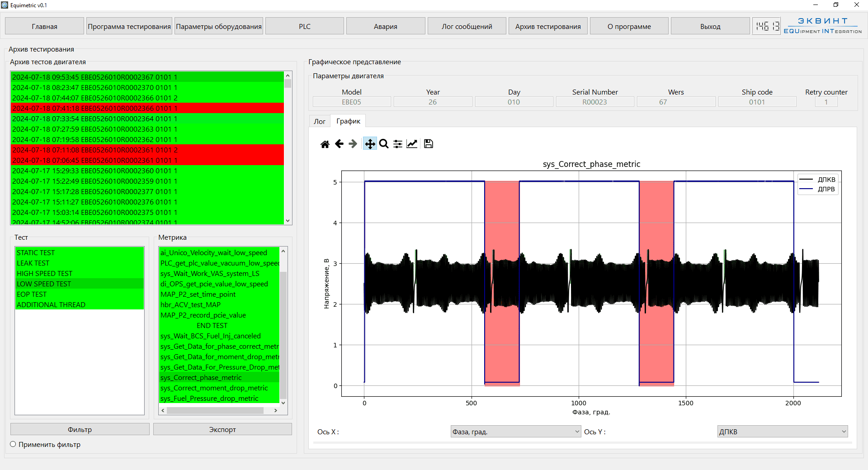Open the subplot configuration sliders icon
Image resolution: width=868 pixels, height=470 pixels.
(x=398, y=144)
